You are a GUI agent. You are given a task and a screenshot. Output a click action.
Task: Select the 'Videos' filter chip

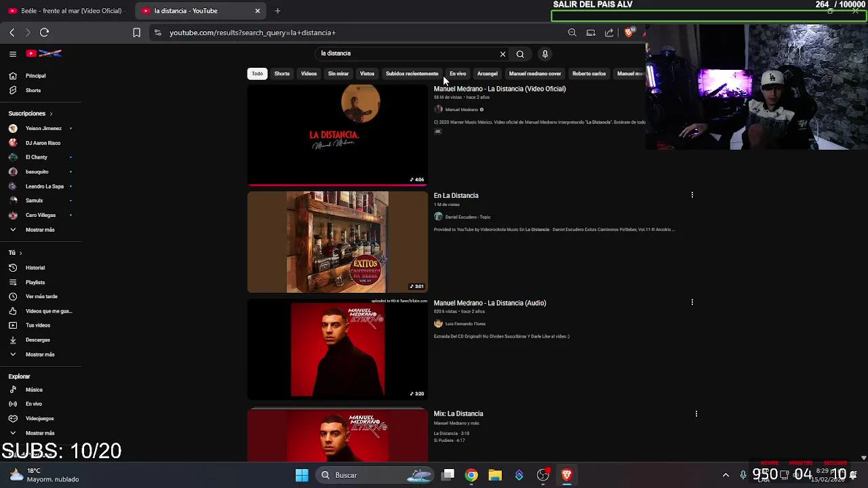pos(309,73)
